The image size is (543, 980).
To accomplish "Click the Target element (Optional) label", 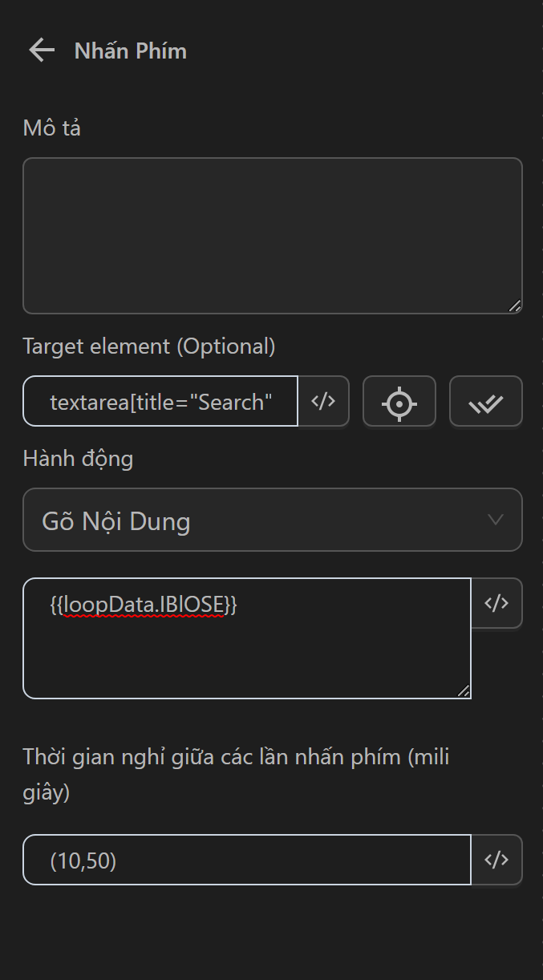I will (x=149, y=346).
